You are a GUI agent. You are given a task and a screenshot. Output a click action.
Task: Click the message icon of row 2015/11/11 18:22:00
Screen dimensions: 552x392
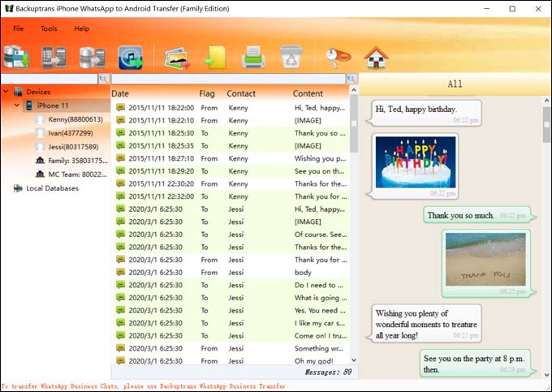tap(120, 107)
